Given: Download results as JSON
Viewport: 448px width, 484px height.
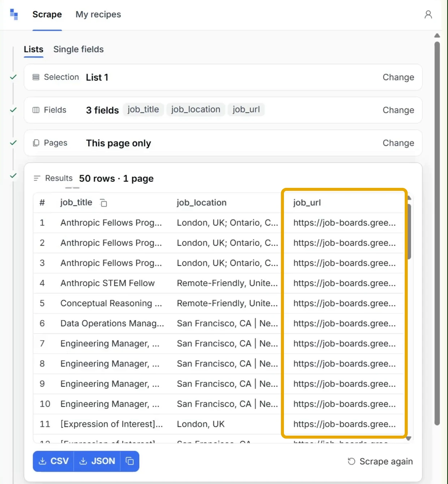Looking at the screenshot, I should 97,461.
